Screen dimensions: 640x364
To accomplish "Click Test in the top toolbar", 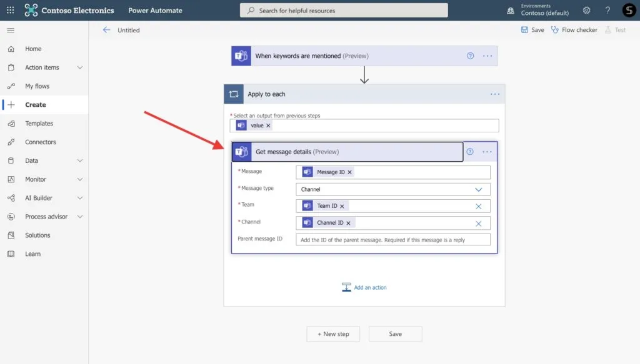I will coord(616,30).
